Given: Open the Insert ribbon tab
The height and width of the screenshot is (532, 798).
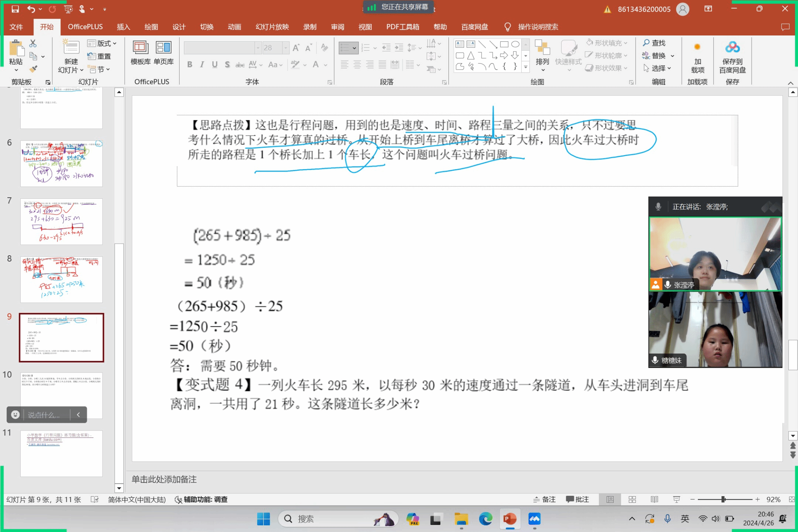Looking at the screenshot, I should tap(123, 27).
